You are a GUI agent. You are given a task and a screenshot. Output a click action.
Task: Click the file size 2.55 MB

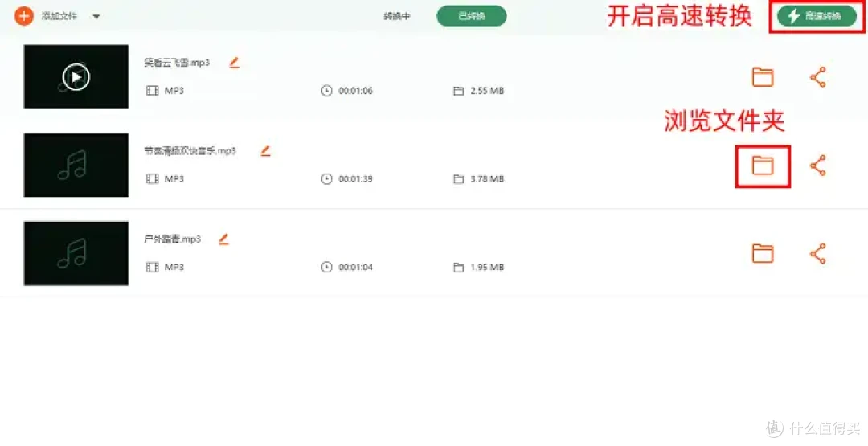click(487, 91)
